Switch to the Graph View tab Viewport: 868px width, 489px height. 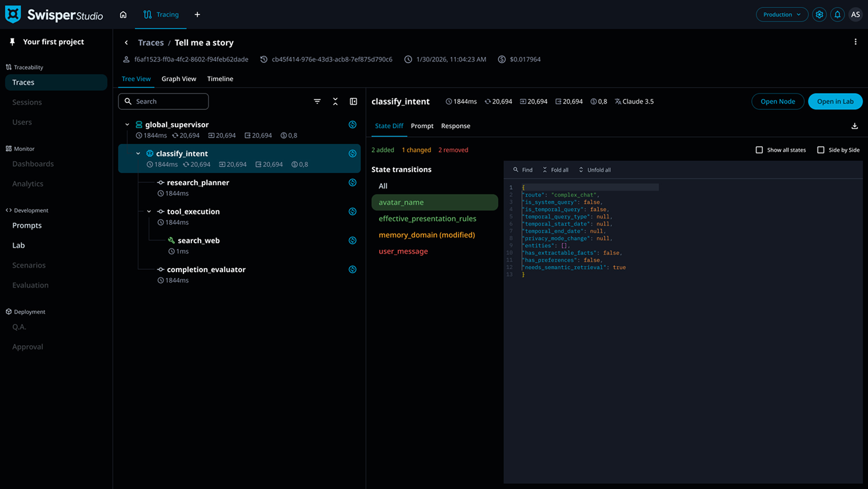[179, 79]
